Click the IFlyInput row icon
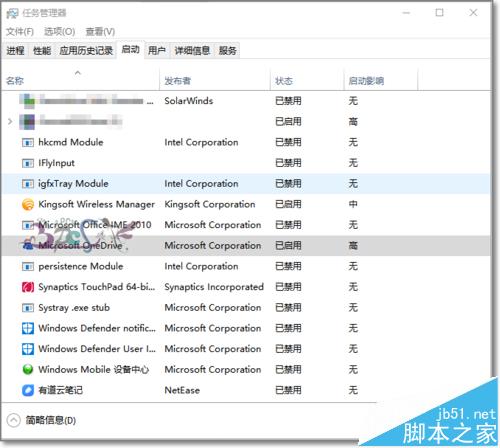 click(x=28, y=164)
